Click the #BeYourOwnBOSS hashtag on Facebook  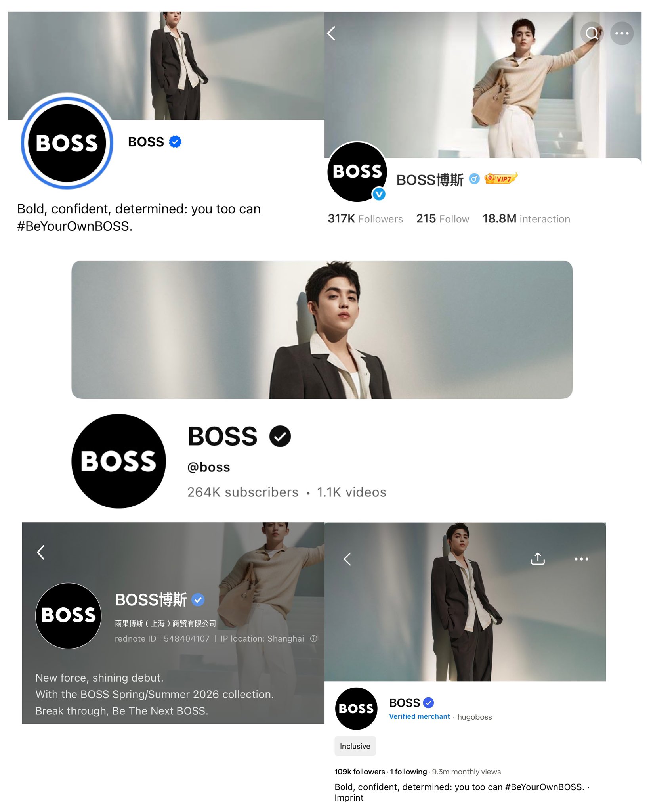click(x=74, y=226)
